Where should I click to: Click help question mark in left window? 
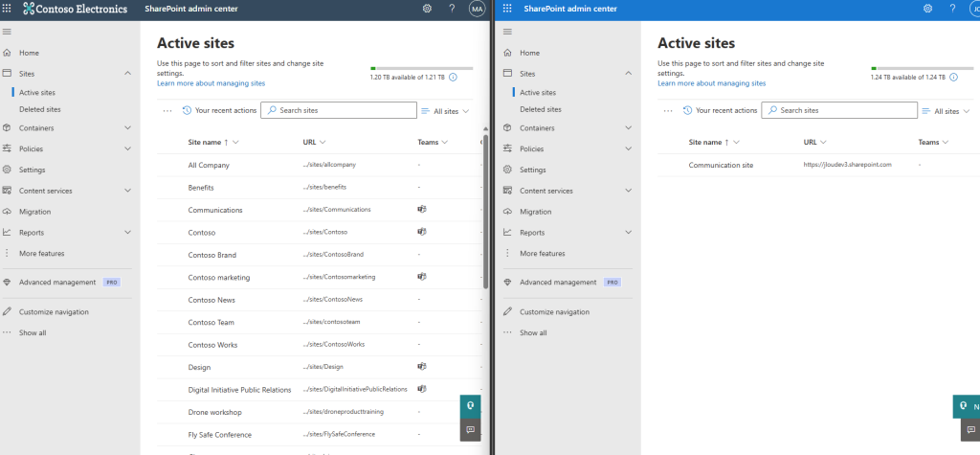452,9
